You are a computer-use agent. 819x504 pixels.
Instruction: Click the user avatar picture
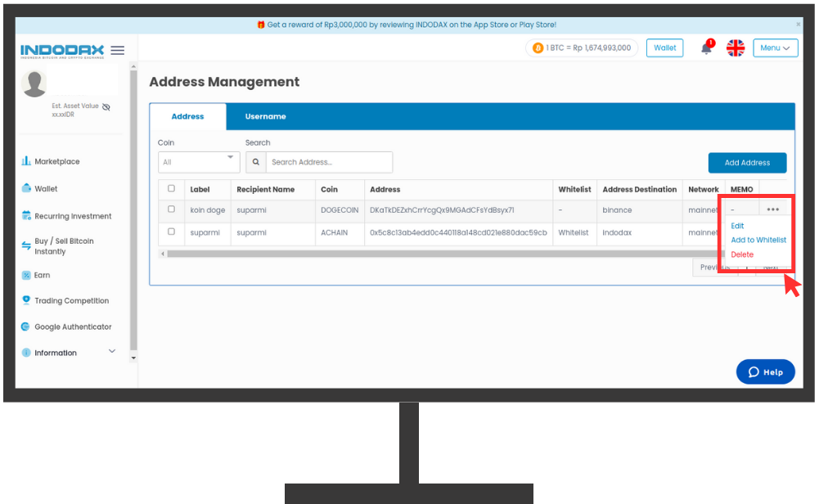click(34, 83)
